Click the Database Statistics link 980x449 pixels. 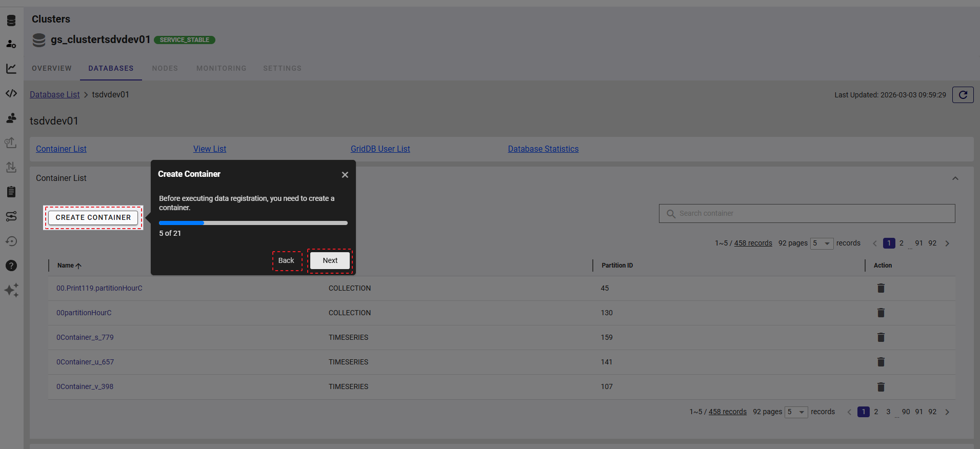pos(543,149)
